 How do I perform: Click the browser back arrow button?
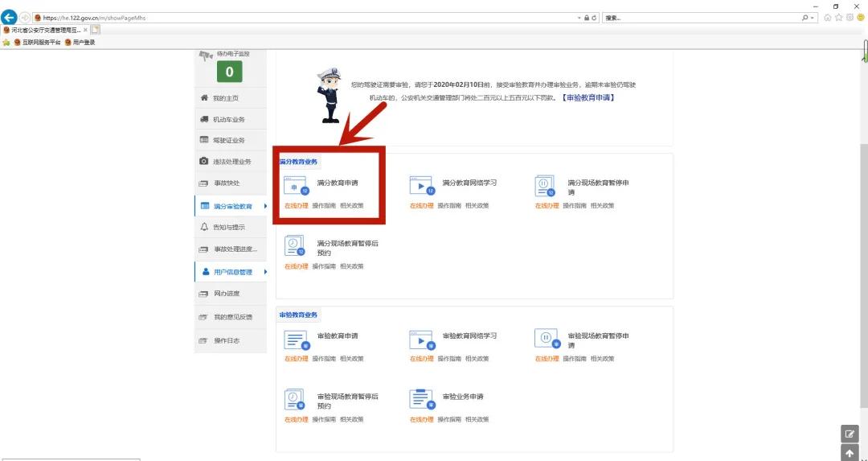10,17
